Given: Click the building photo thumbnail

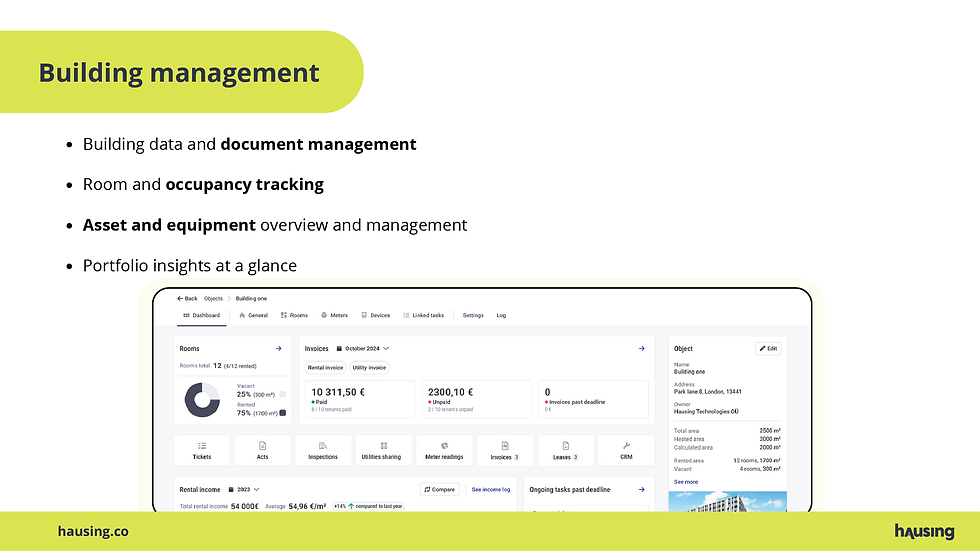Looking at the screenshot, I should [728, 502].
